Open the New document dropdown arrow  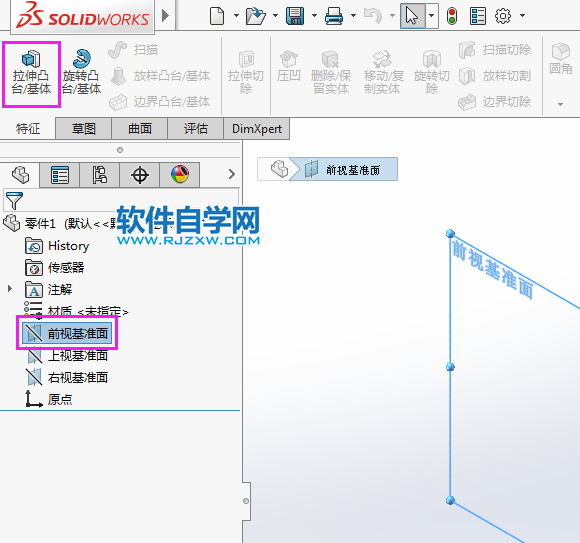coord(236,16)
